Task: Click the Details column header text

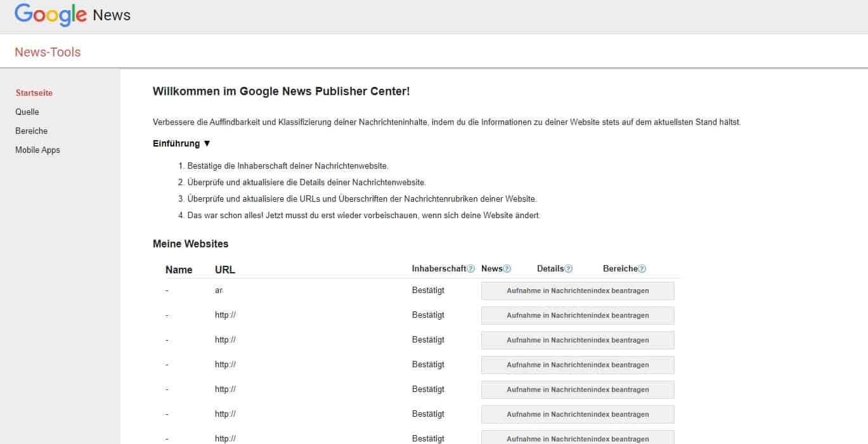Action: (550, 269)
